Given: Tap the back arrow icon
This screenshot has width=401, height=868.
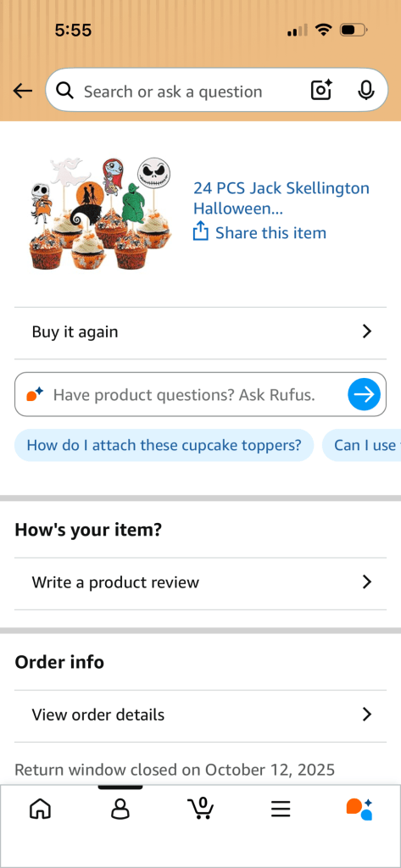Looking at the screenshot, I should tap(23, 91).
